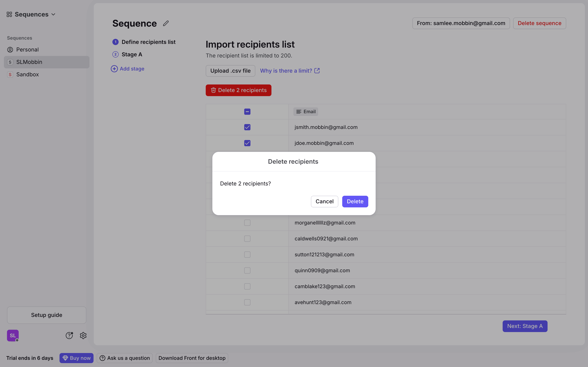Viewport: 588px width, 367px height.
Task: Click the pencil icon to rename Sequence
Action: 166,23
